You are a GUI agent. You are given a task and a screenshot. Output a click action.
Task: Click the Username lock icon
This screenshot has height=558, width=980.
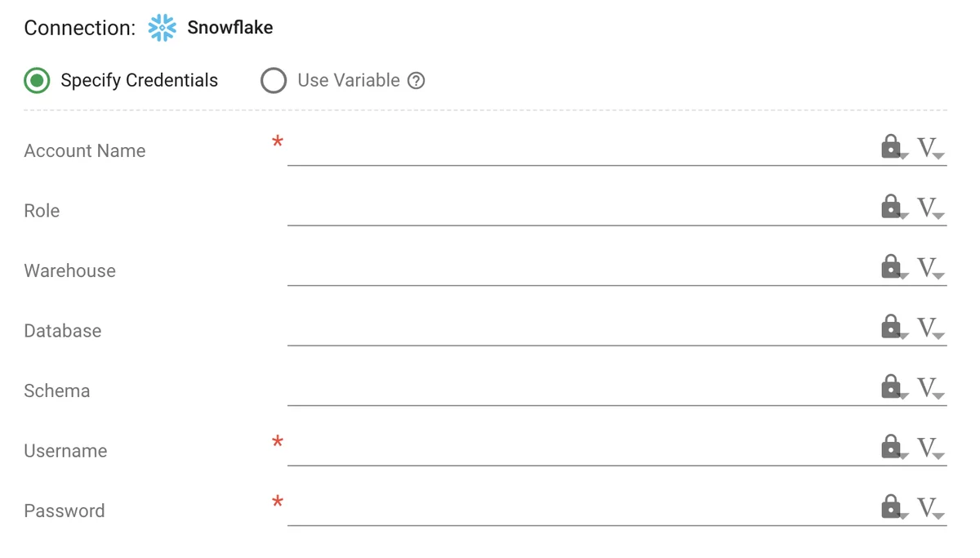(x=891, y=447)
